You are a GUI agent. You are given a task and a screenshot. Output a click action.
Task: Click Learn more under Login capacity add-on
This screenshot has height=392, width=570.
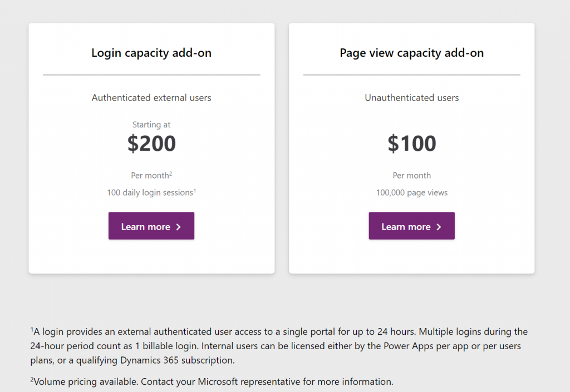coord(151,226)
